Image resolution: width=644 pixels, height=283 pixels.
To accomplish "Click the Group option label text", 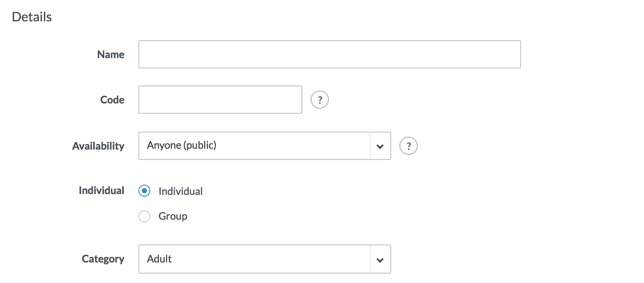I will tap(173, 216).
